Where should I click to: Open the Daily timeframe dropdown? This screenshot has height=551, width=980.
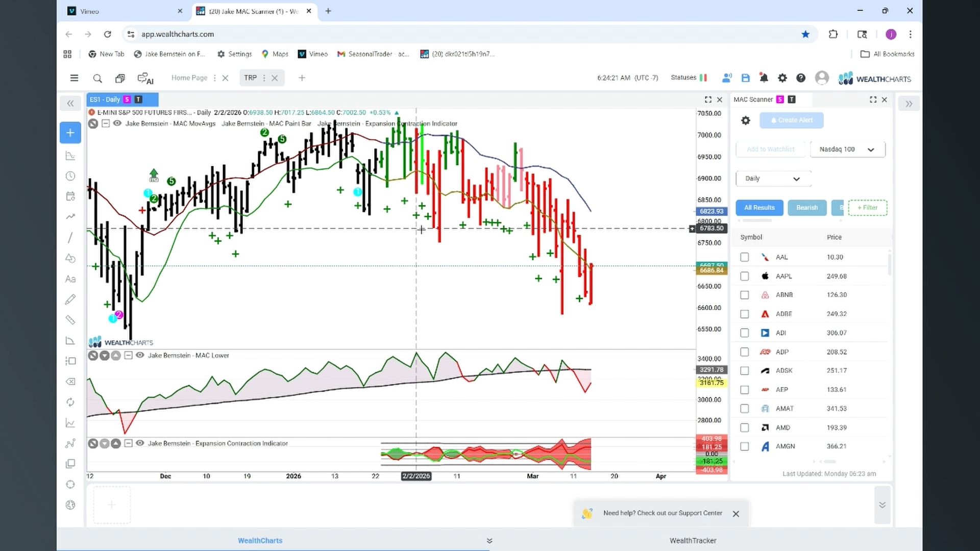pyautogui.click(x=773, y=179)
